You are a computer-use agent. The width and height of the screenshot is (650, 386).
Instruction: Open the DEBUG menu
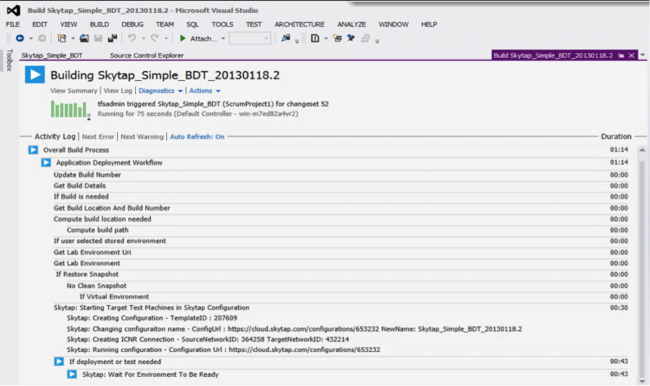tap(132, 24)
